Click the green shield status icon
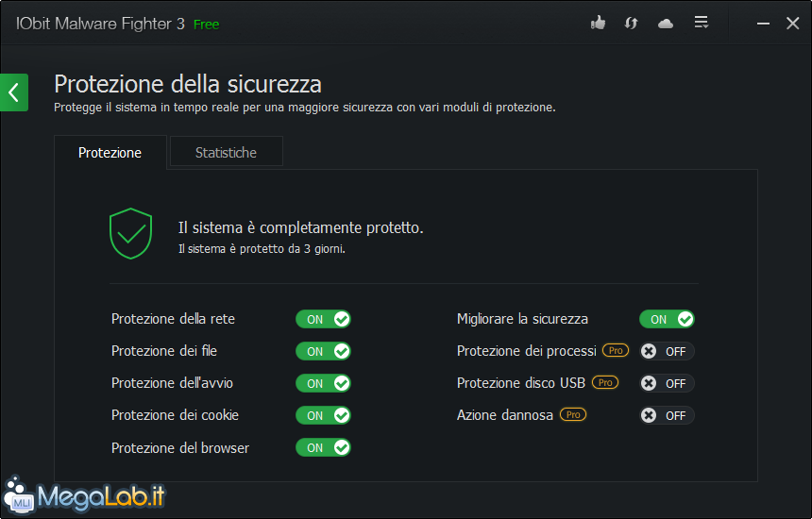This screenshot has height=519, width=812. 130,233
